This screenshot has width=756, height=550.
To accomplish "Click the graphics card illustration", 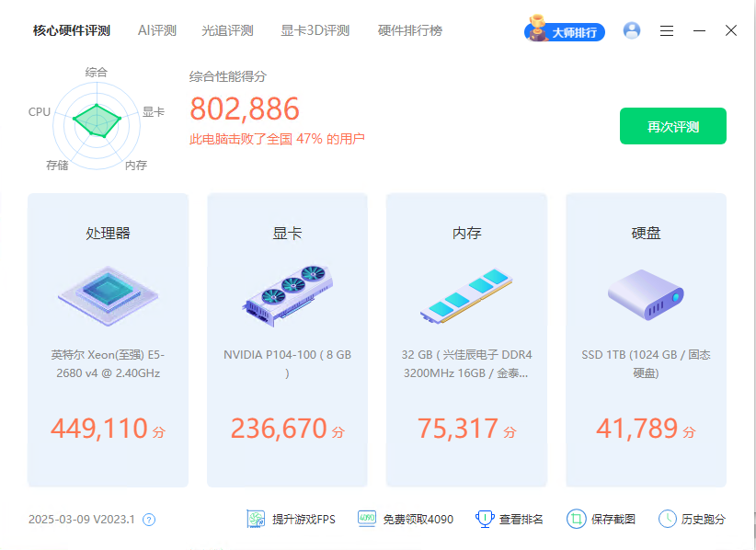I will [x=287, y=296].
